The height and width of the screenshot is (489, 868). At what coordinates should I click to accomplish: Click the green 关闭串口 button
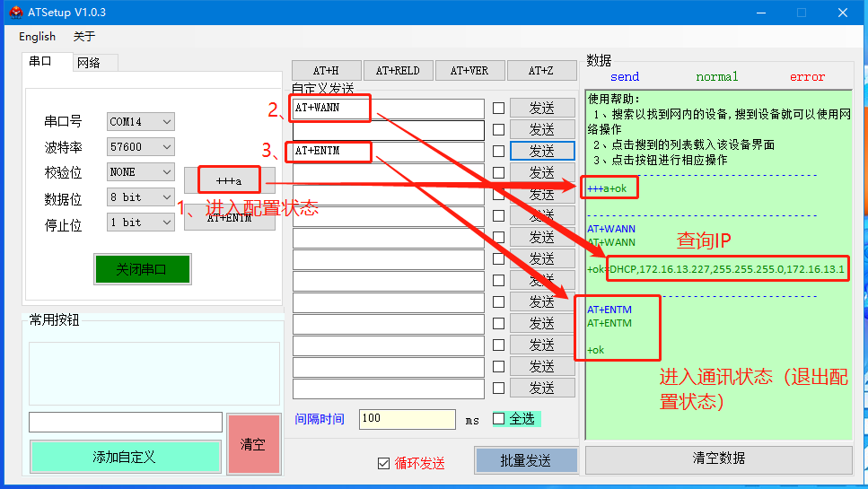(142, 269)
